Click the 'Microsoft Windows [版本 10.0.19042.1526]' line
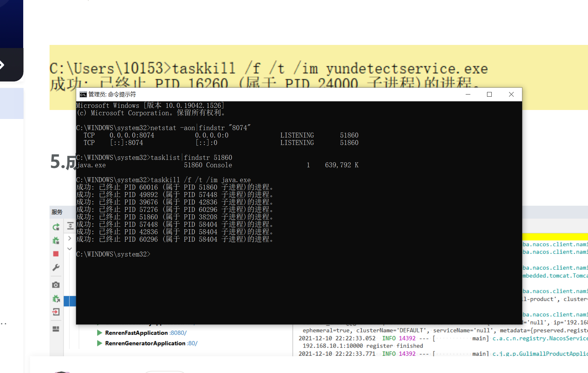Image resolution: width=588 pixels, height=373 pixels. pyautogui.click(x=150, y=106)
